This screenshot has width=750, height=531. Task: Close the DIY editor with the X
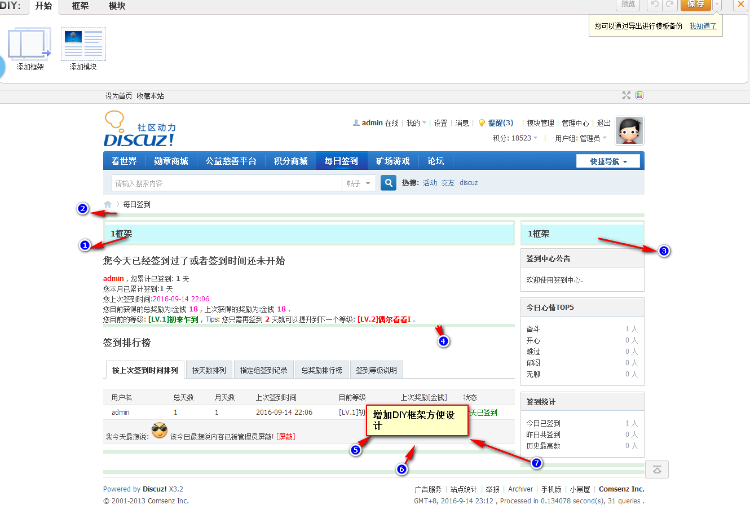[x=740, y=4]
